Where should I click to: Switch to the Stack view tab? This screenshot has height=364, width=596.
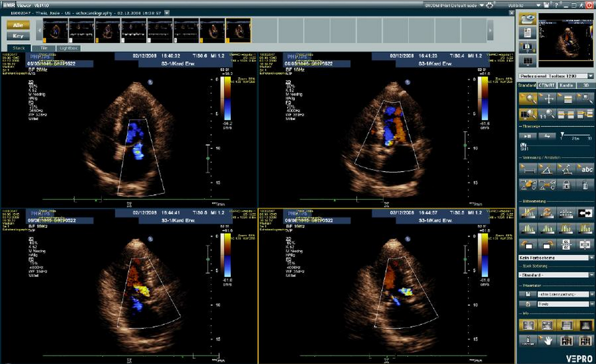[x=19, y=48]
